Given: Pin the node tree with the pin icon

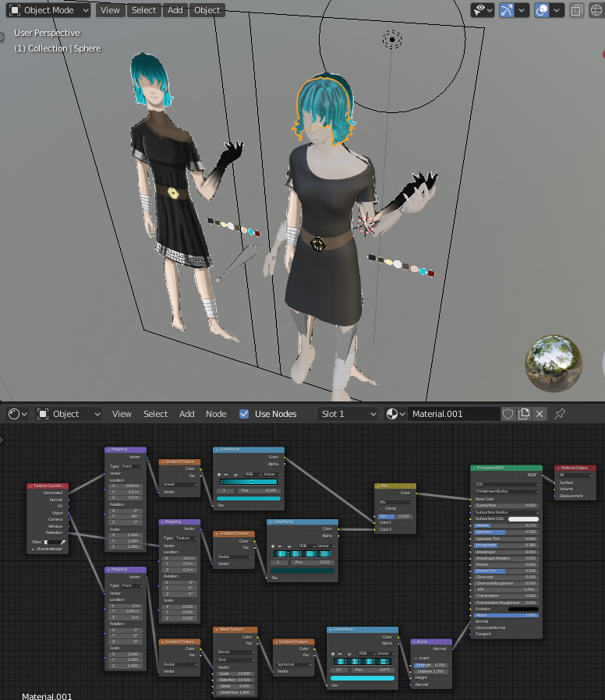Looking at the screenshot, I should pos(560,414).
